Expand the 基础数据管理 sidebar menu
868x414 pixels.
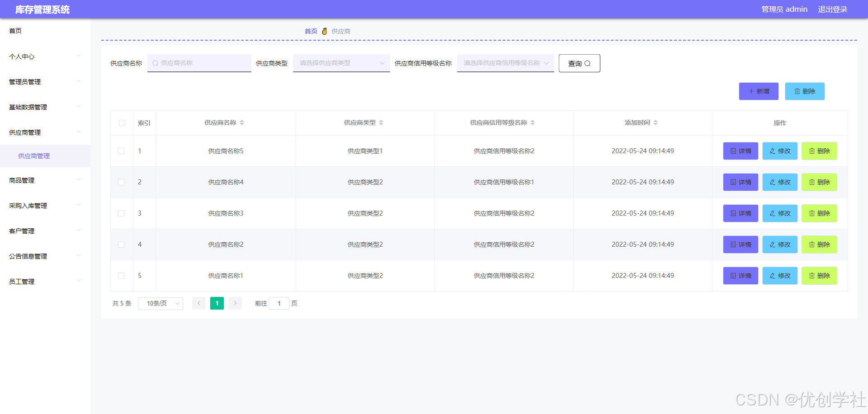[45, 107]
